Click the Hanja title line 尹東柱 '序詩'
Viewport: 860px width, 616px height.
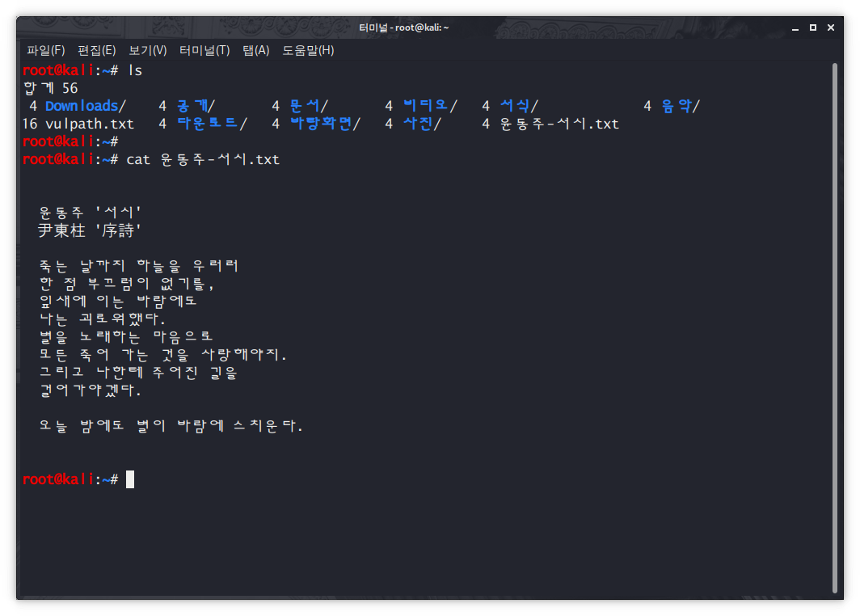click(x=90, y=230)
